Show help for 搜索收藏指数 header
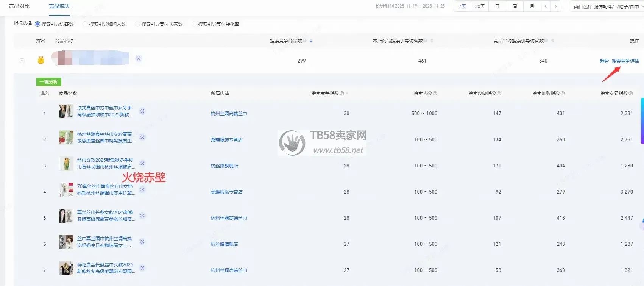The height and width of the screenshot is (286, 644). [x=499, y=94]
